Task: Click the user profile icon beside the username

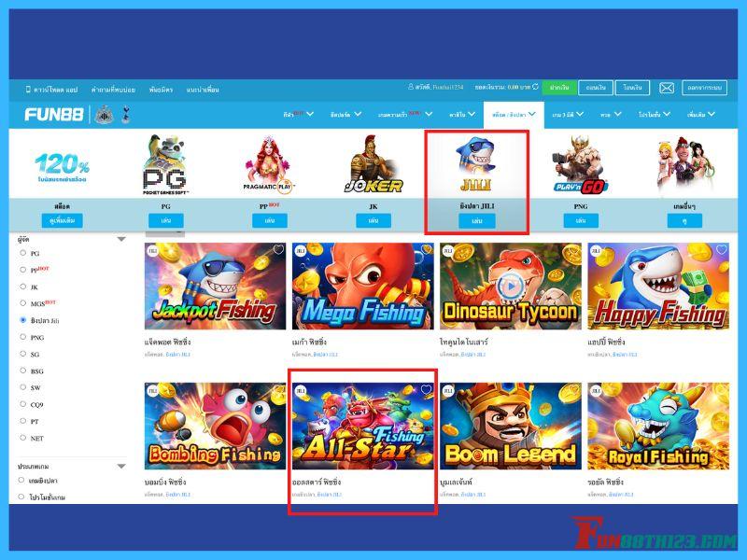Action: pyautogui.click(x=411, y=87)
